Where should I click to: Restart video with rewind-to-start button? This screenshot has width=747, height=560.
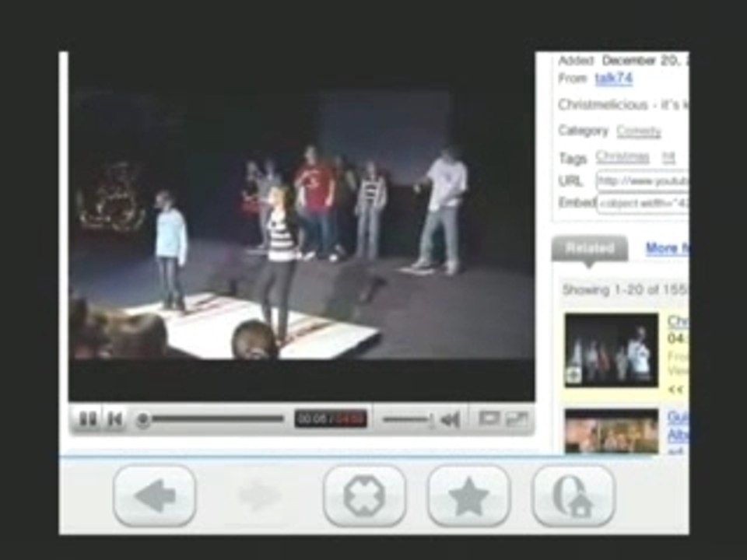(x=115, y=419)
